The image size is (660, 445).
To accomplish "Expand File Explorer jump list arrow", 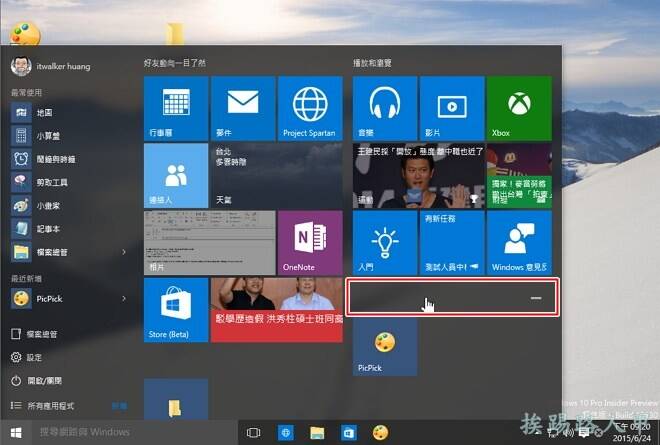I will click(x=124, y=252).
